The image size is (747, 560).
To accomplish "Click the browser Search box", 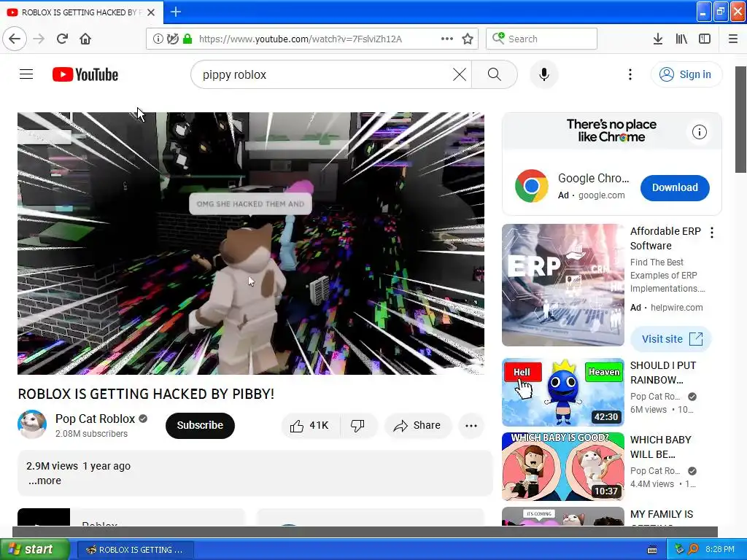I will 542,39.
